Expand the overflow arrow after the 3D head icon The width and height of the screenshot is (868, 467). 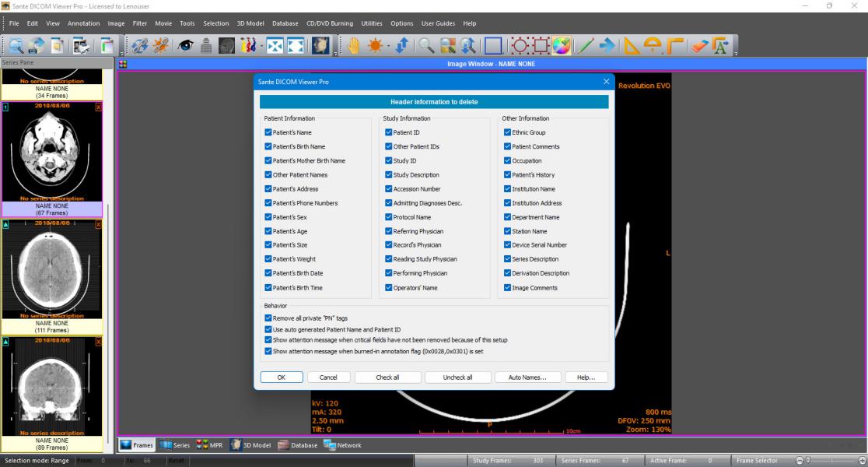pos(335,54)
